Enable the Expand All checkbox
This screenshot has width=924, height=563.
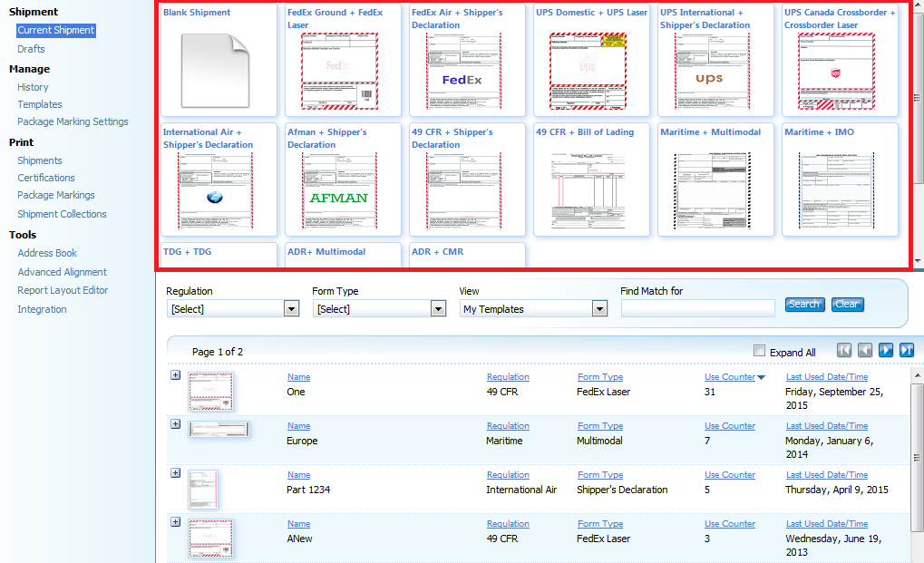point(760,352)
